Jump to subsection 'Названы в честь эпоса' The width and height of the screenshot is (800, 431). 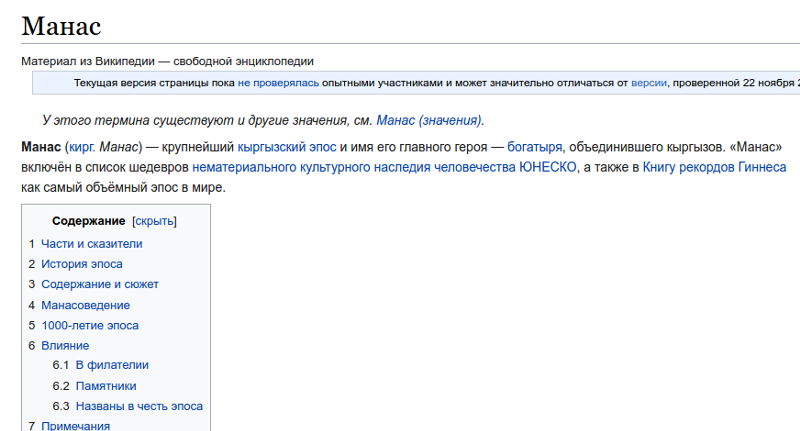coord(139,406)
